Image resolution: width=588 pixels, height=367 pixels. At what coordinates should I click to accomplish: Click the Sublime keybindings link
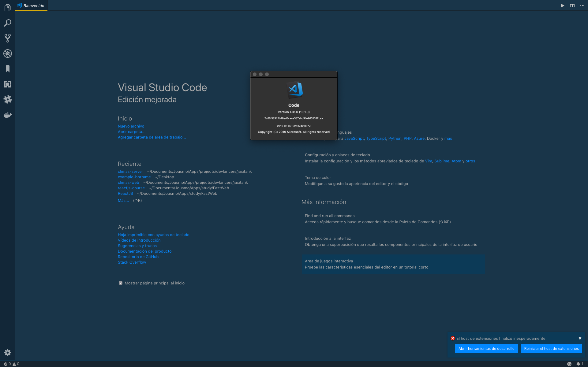click(442, 161)
